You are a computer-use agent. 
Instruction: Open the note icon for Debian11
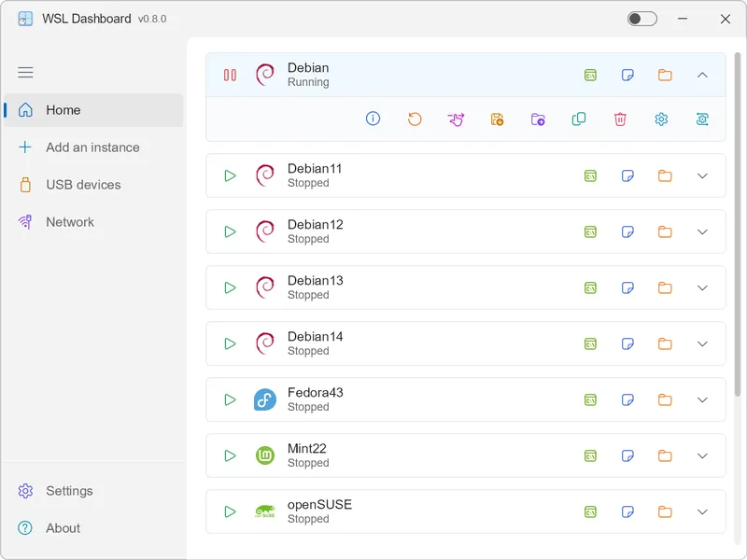pos(627,175)
